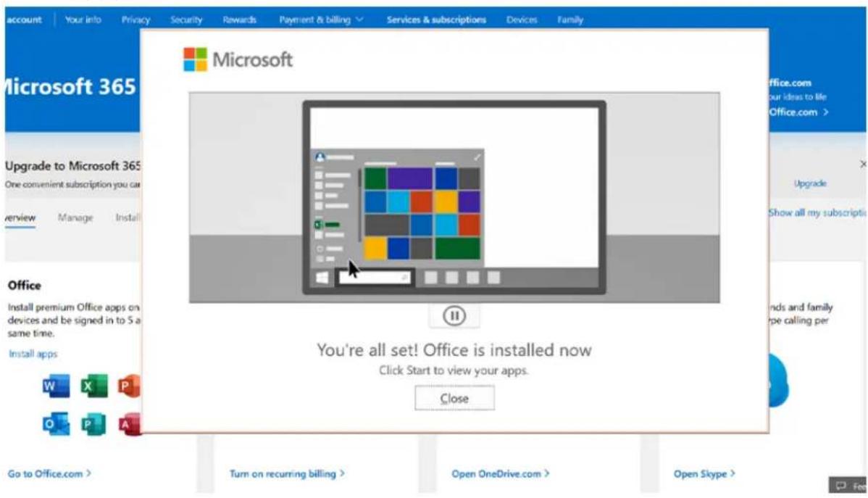868x498 pixels.
Task: Close the Office installed dialog
Action: (x=454, y=398)
